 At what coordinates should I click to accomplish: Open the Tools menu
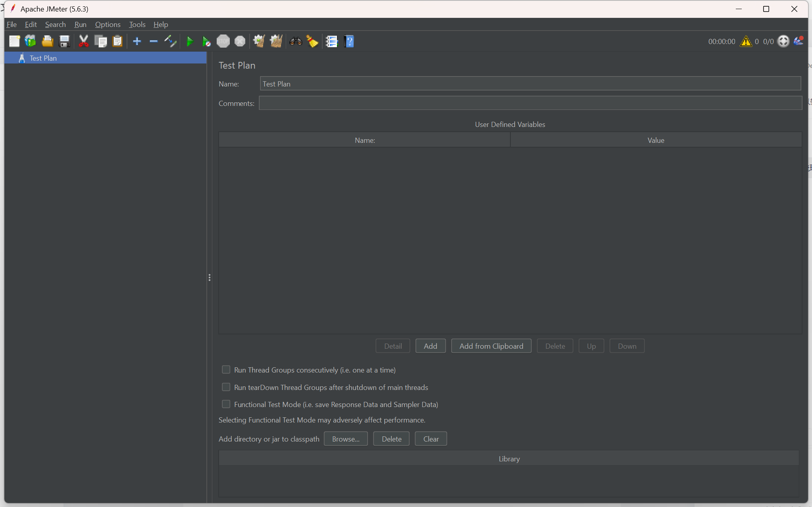coord(137,25)
